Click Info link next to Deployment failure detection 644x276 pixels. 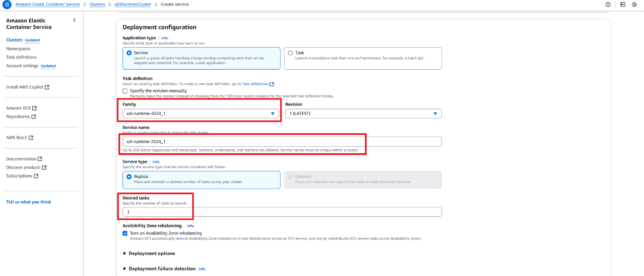coord(202,269)
